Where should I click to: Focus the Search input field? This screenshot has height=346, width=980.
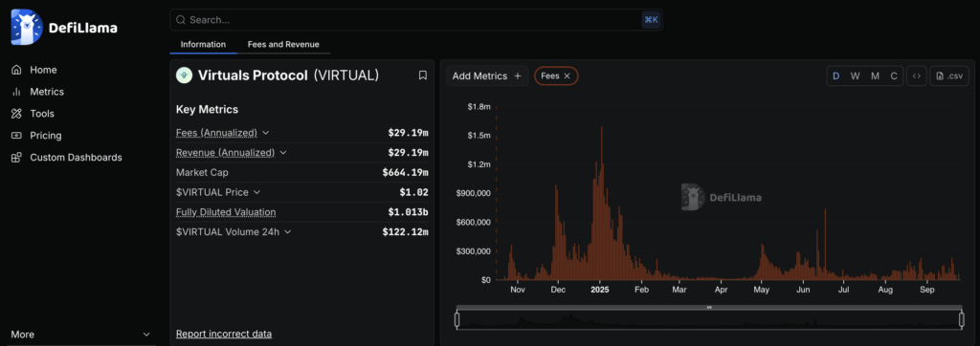tap(415, 20)
